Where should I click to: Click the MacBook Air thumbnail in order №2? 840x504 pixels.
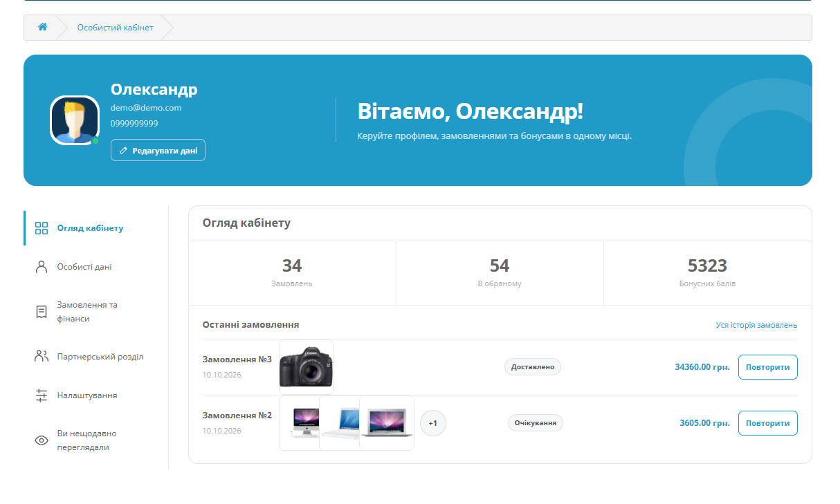point(387,423)
